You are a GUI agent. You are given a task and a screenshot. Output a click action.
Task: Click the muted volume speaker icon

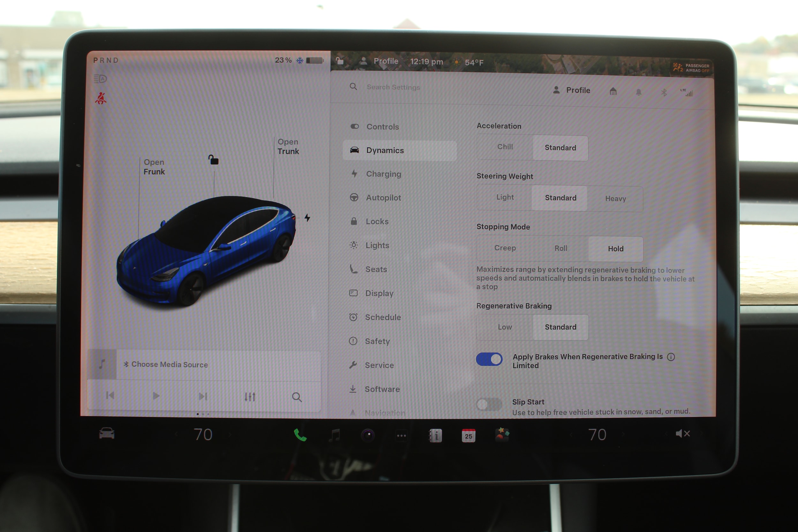682,434
